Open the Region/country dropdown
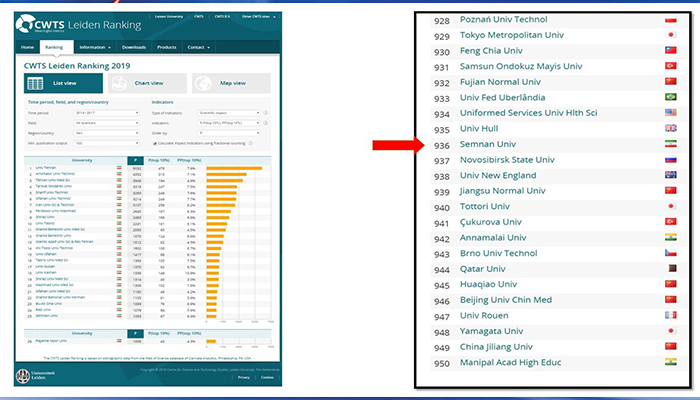700x400 pixels. coord(106,133)
